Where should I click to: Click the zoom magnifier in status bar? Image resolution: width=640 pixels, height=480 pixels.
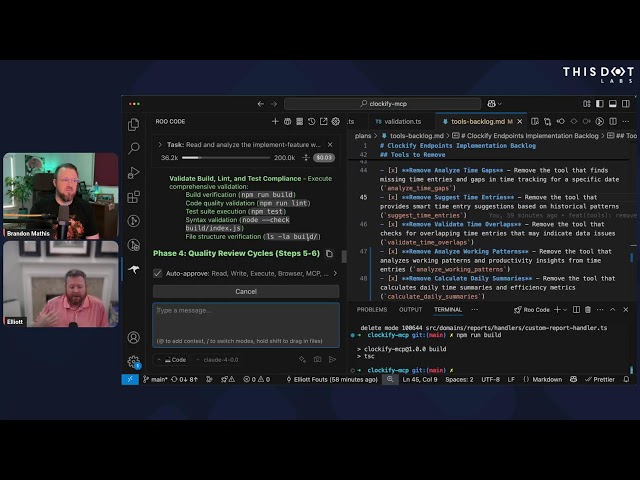tap(390, 380)
